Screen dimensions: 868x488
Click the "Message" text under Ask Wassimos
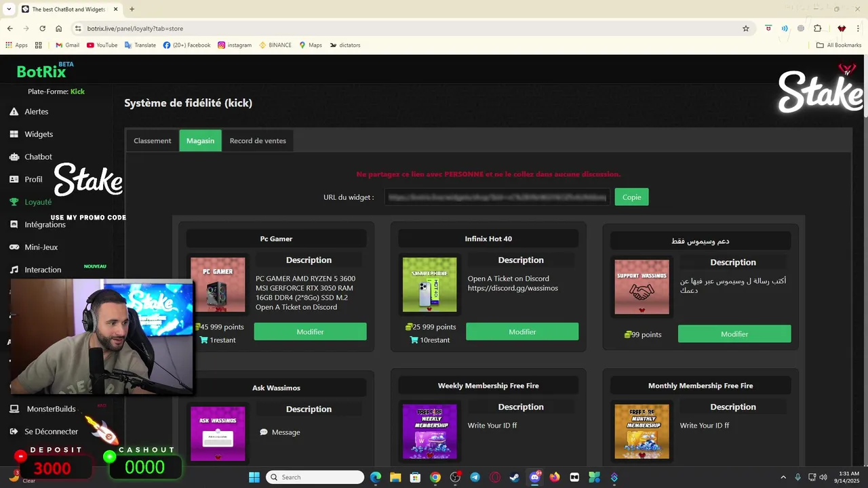(x=285, y=432)
